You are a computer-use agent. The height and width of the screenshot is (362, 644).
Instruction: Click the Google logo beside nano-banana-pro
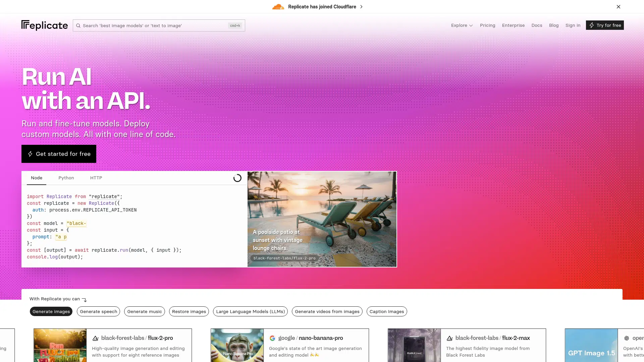click(272, 338)
